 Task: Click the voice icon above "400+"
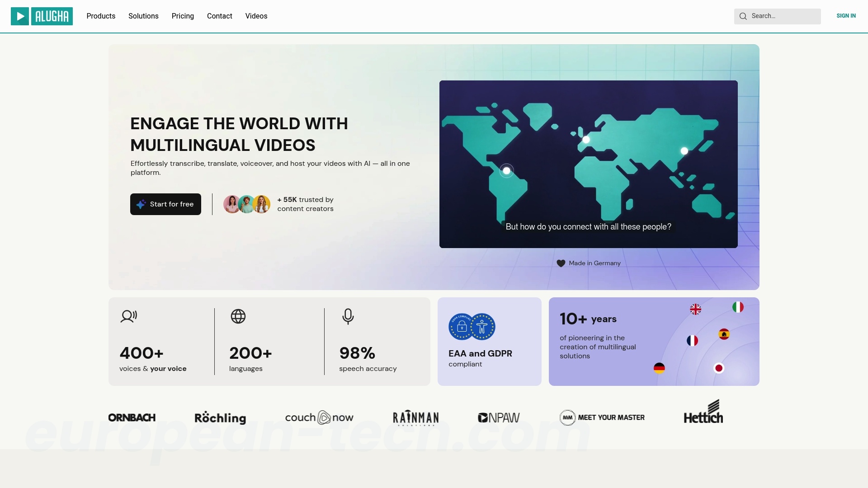(x=129, y=316)
